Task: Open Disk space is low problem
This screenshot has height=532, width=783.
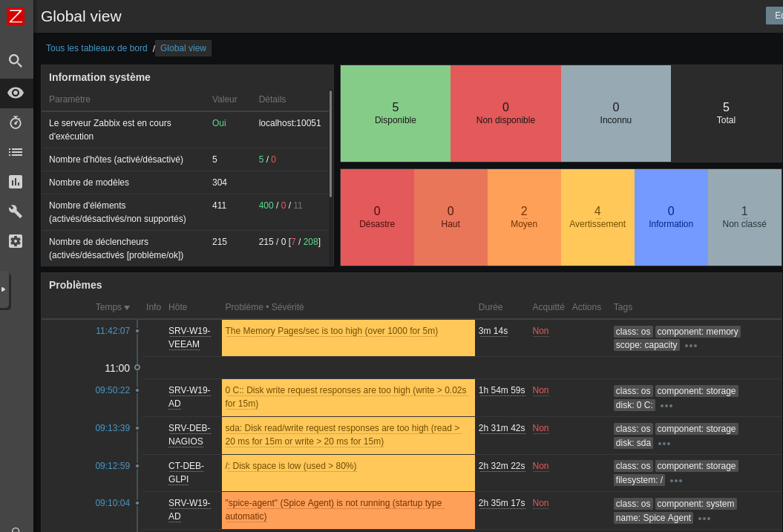Action: (x=291, y=466)
